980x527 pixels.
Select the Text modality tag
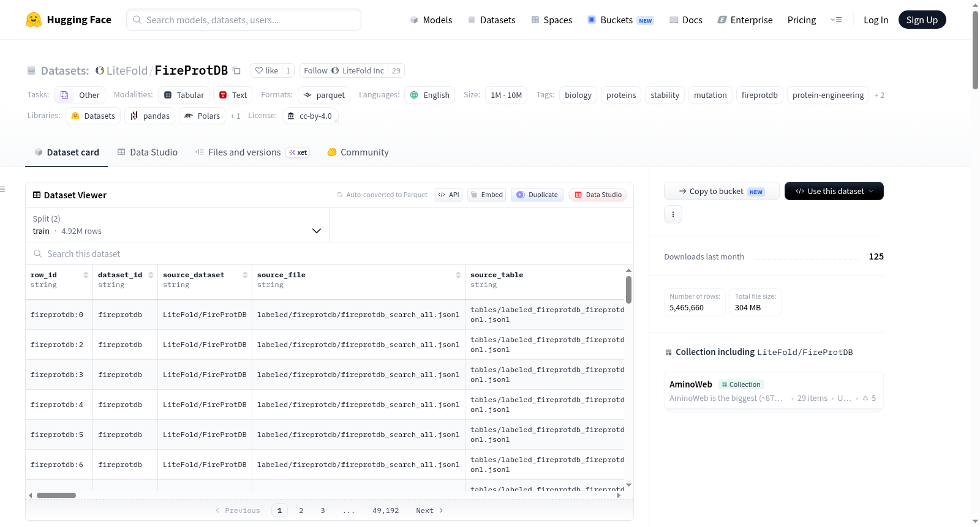tap(233, 95)
